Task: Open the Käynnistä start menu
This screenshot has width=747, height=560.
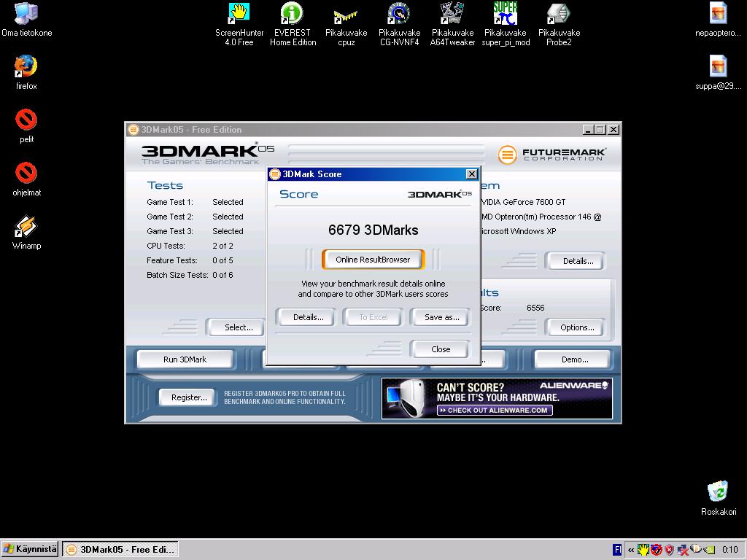Action: [x=29, y=549]
